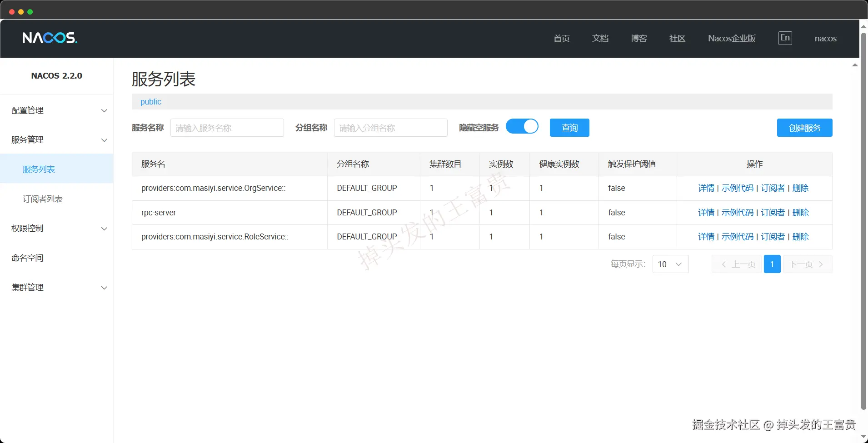Click 删除 for the rpc-server row
This screenshot has height=443, width=868.
click(x=801, y=213)
